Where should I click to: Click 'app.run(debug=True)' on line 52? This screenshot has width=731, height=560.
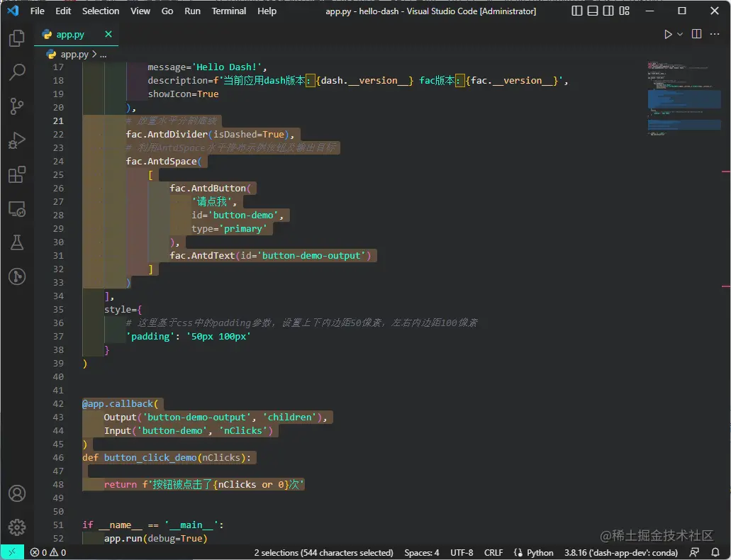coord(156,539)
